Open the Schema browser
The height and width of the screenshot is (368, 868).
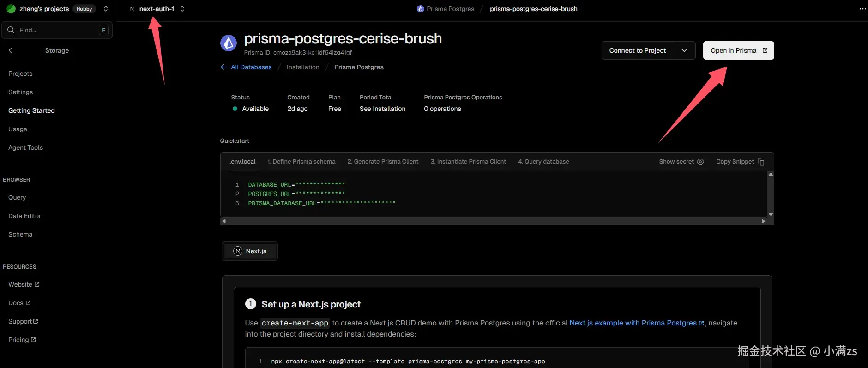20,234
